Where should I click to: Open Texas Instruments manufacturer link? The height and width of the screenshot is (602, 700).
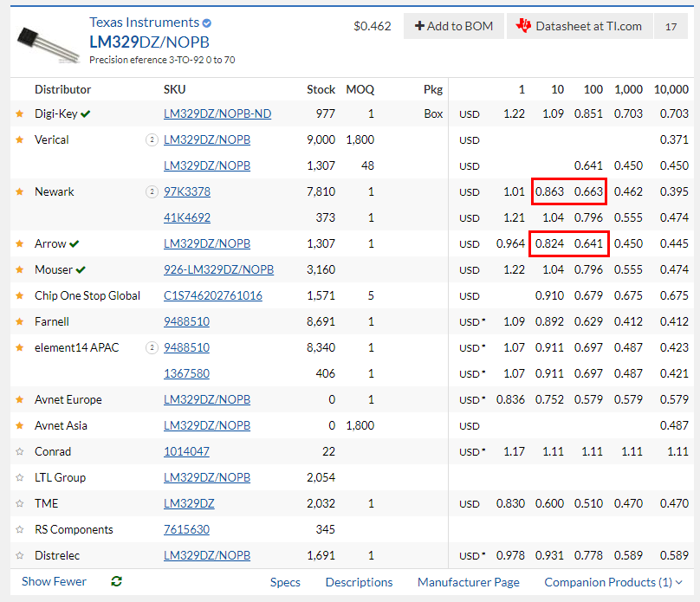pyautogui.click(x=144, y=23)
